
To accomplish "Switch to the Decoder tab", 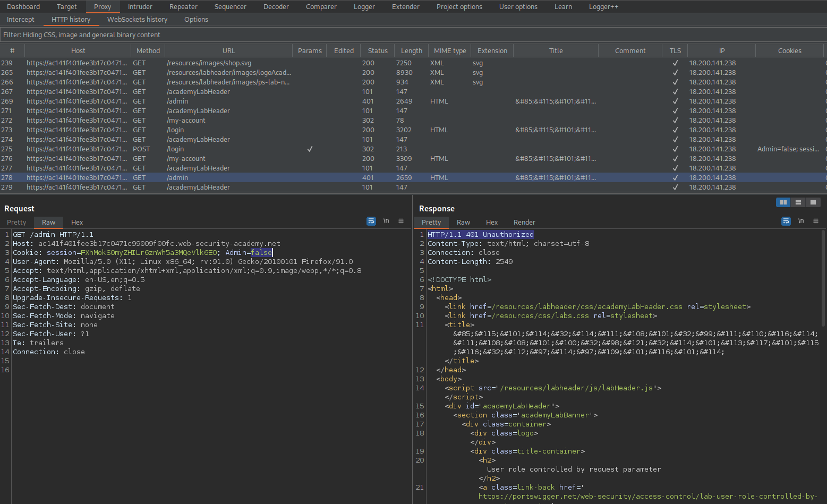I will click(x=276, y=6).
